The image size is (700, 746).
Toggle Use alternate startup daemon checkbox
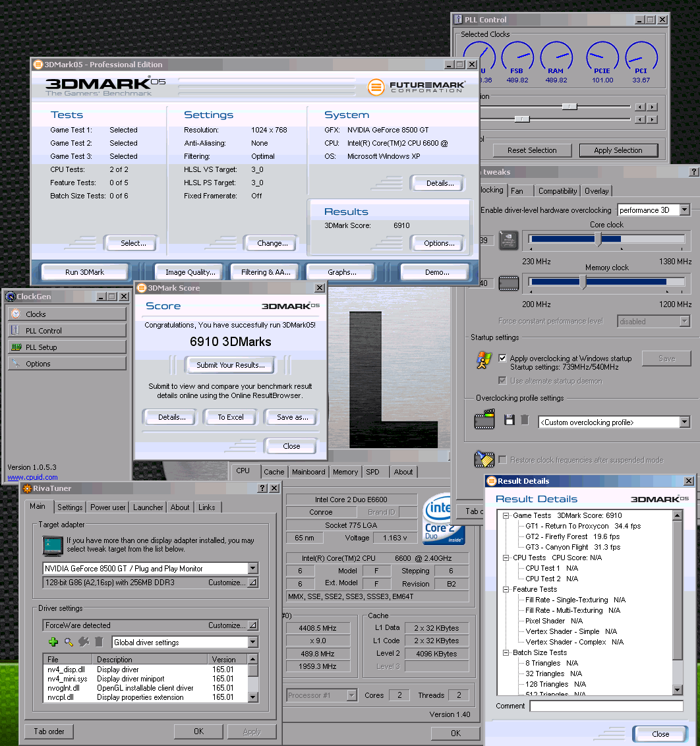[502, 380]
